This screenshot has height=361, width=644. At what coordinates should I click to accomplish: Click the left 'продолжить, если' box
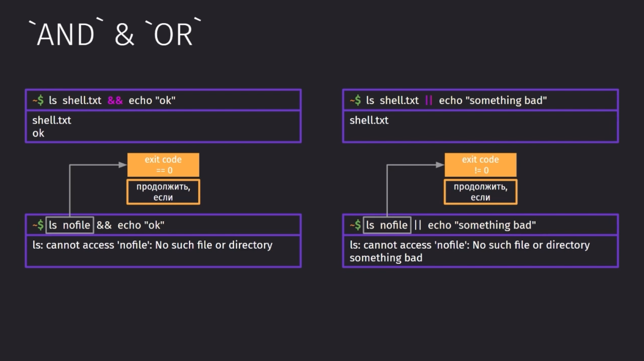163,192
